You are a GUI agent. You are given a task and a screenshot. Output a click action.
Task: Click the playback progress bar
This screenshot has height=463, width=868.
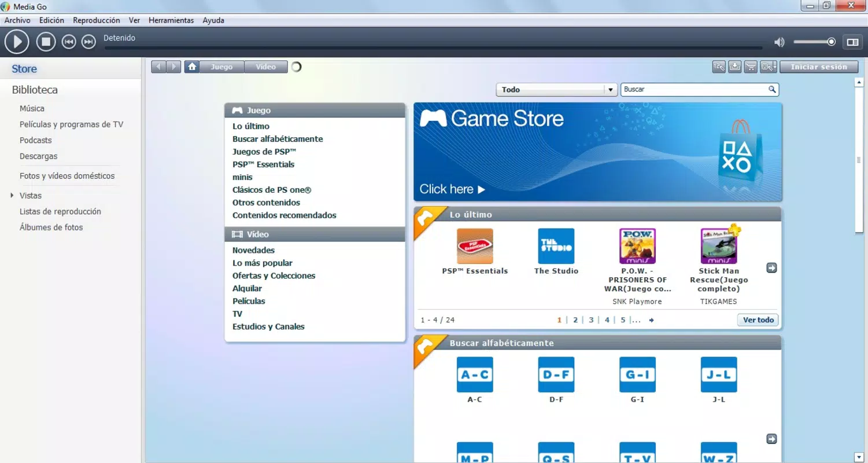[x=433, y=47]
